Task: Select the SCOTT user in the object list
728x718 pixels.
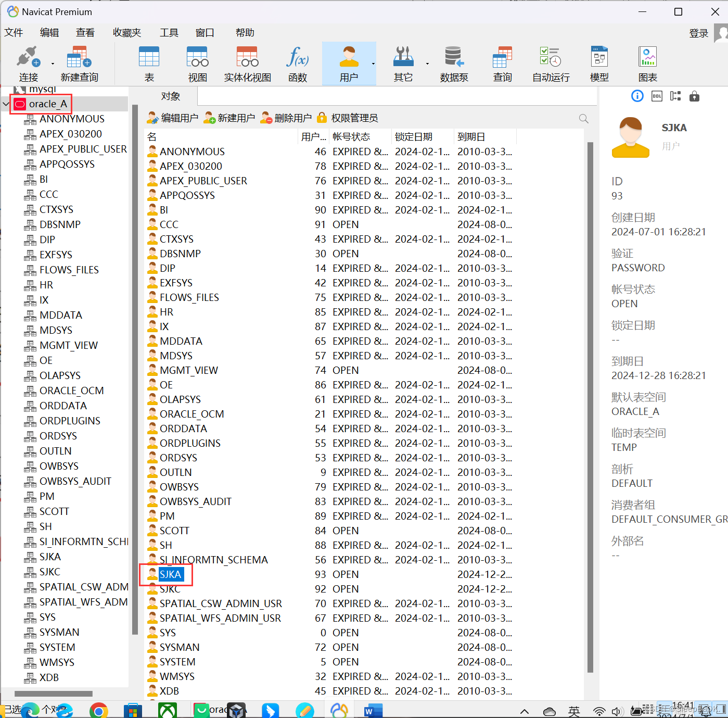Action: [174, 530]
